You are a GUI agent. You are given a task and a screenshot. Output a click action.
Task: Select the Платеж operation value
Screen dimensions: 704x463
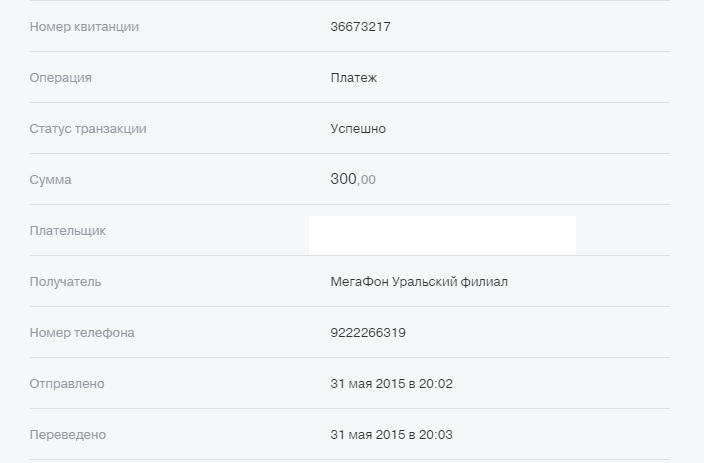[x=353, y=78]
